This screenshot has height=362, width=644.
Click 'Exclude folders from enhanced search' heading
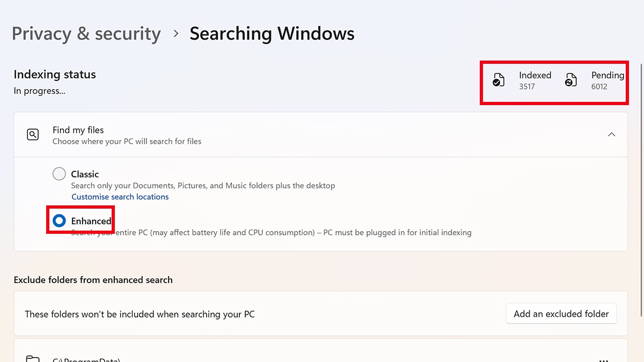(93, 280)
